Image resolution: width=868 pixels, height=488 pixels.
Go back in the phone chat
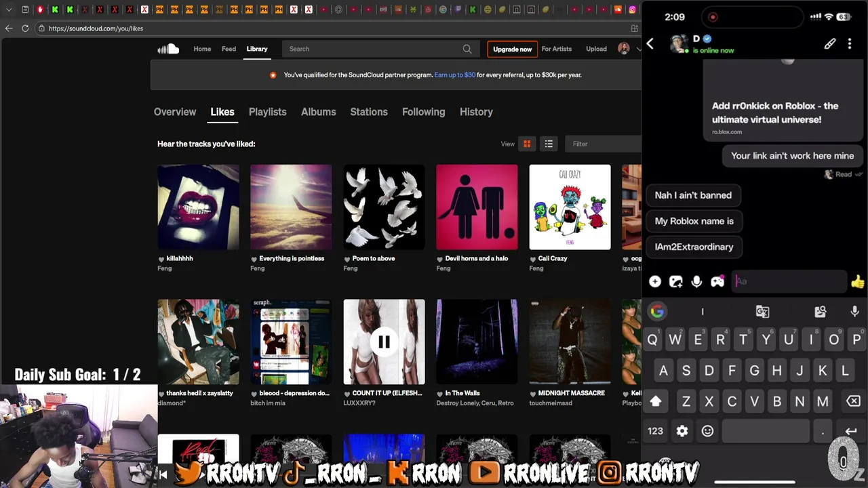tap(650, 44)
